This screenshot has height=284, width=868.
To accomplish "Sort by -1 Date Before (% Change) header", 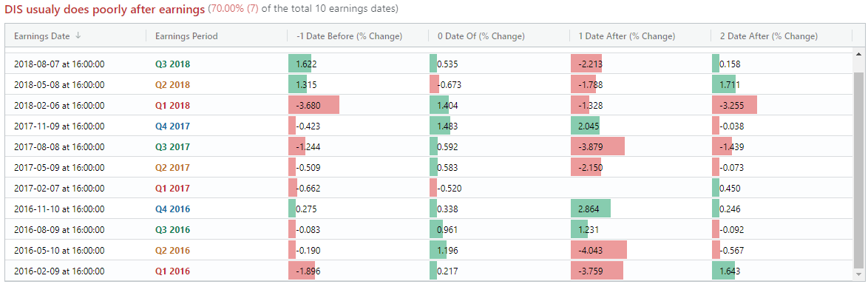I will [349, 36].
